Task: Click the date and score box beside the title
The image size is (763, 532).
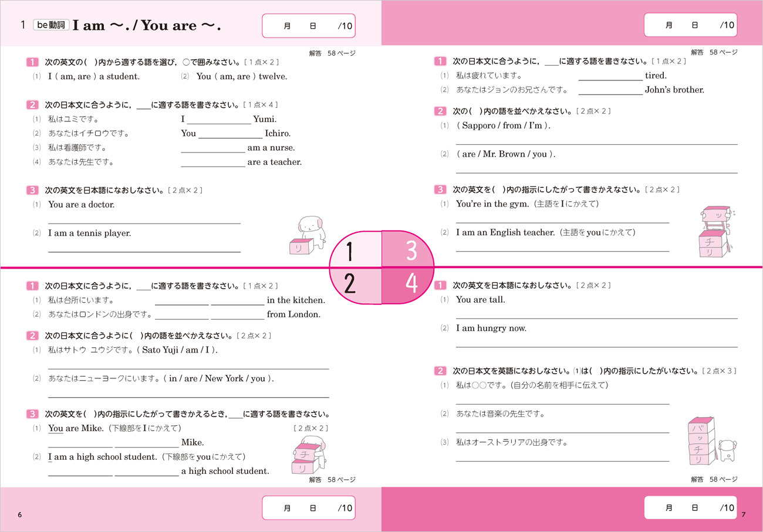Action: 308,25
